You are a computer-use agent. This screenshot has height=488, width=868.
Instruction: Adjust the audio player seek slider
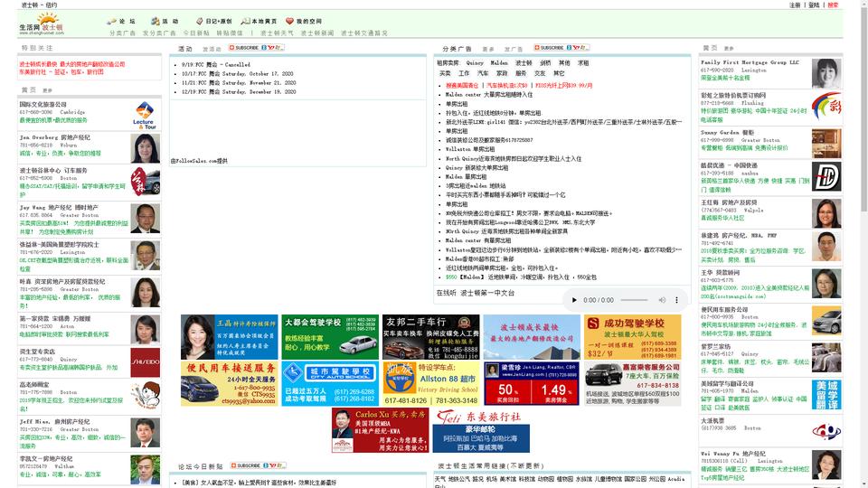point(634,300)
